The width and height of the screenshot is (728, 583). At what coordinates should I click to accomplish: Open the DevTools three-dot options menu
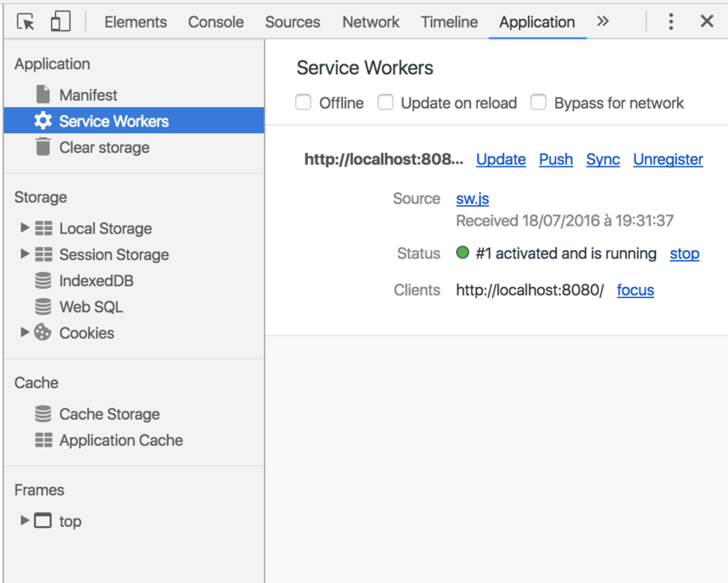coord(670,22)
